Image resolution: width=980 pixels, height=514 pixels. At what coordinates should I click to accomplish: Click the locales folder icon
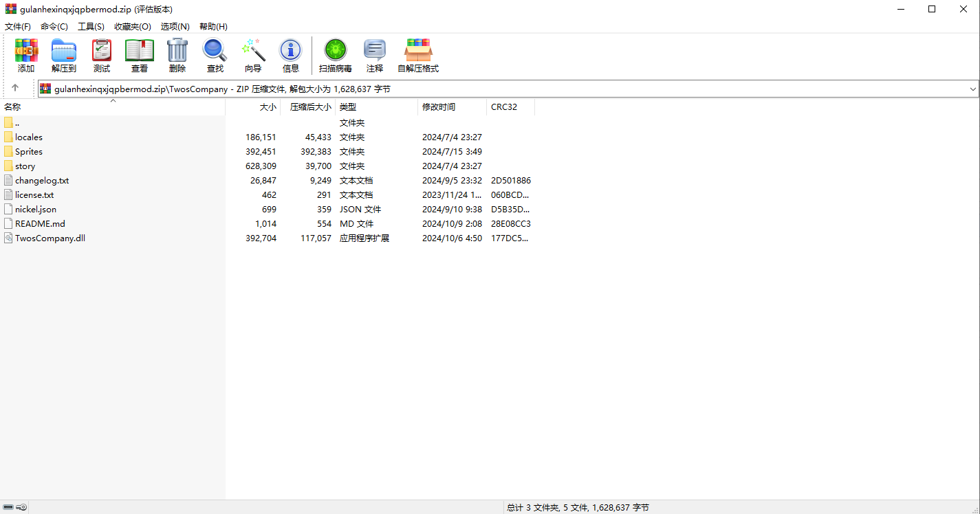pyautogui.click(x=8, y=137)
